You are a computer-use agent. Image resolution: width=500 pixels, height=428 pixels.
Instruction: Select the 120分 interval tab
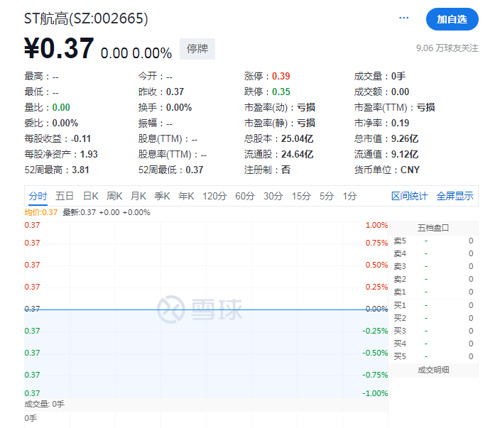tap(215, 196)
